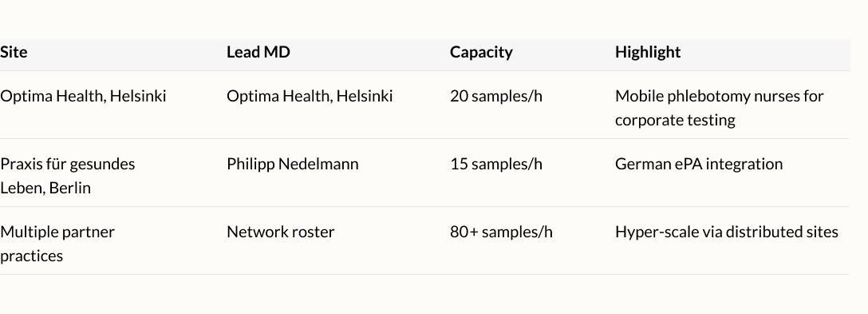Select Optima Health, Helsinki in Lead MD column

[310, 96]
